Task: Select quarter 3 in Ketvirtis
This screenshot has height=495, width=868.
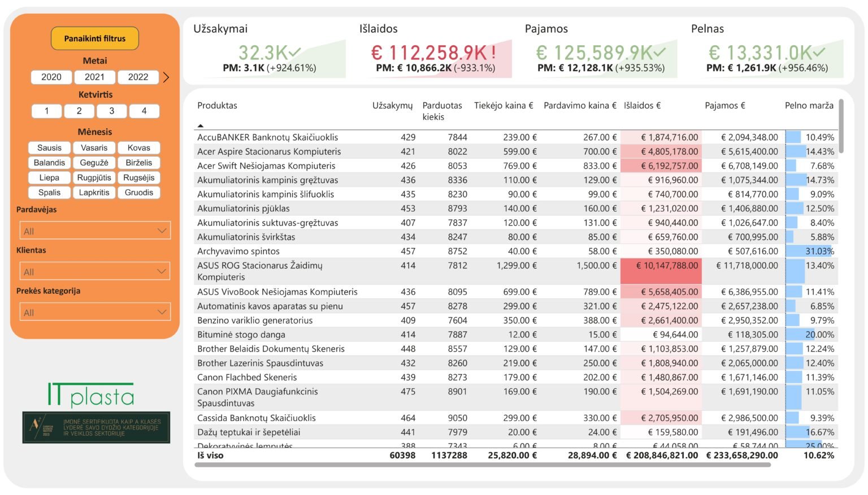Action: tap(111, 111)
